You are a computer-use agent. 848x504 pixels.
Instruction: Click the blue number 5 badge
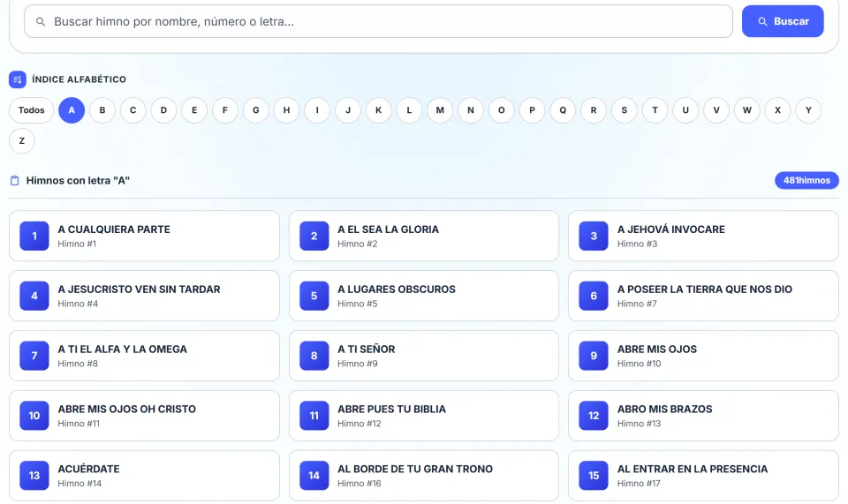coord(314,296)
